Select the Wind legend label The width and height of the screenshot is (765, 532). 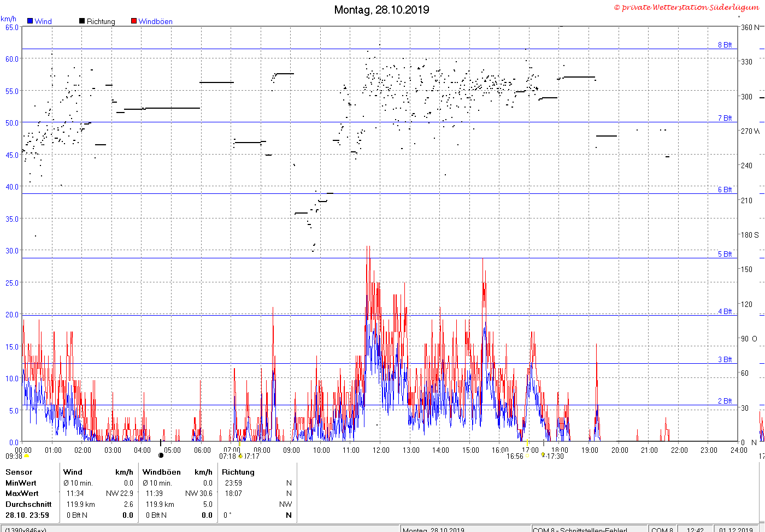click(43, 21)
